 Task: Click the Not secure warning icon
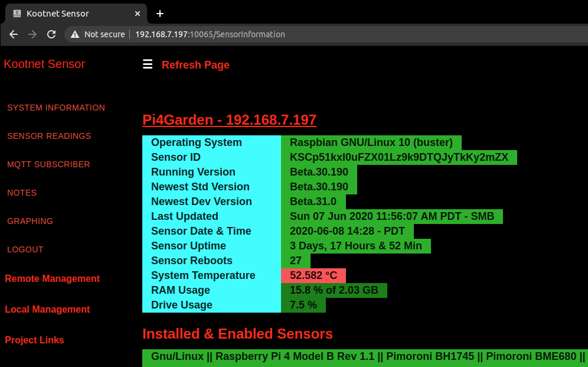pyautogui.click(x=75, y=34)
